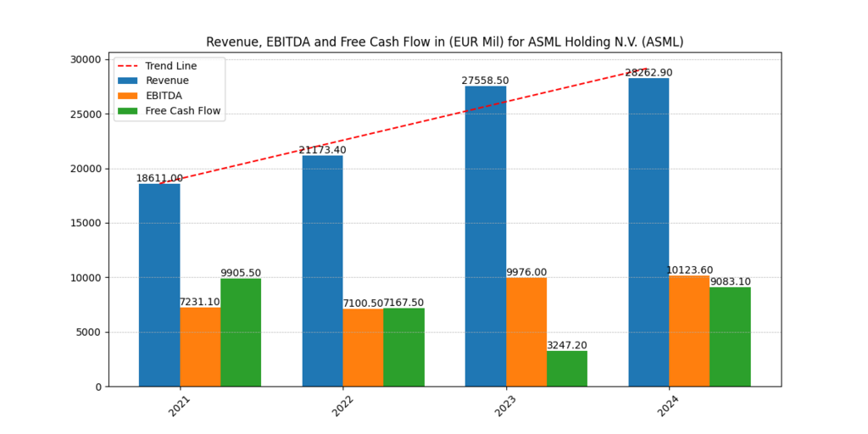
Task: Click the 2022 orange EBITDA bar
Action: pos(363,348)
